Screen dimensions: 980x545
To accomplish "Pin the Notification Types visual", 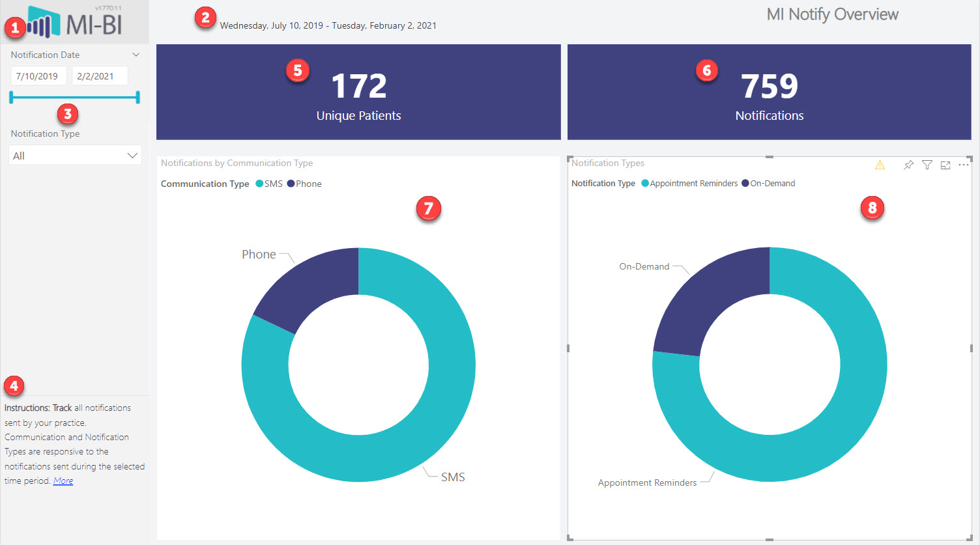I will [908, 165].
